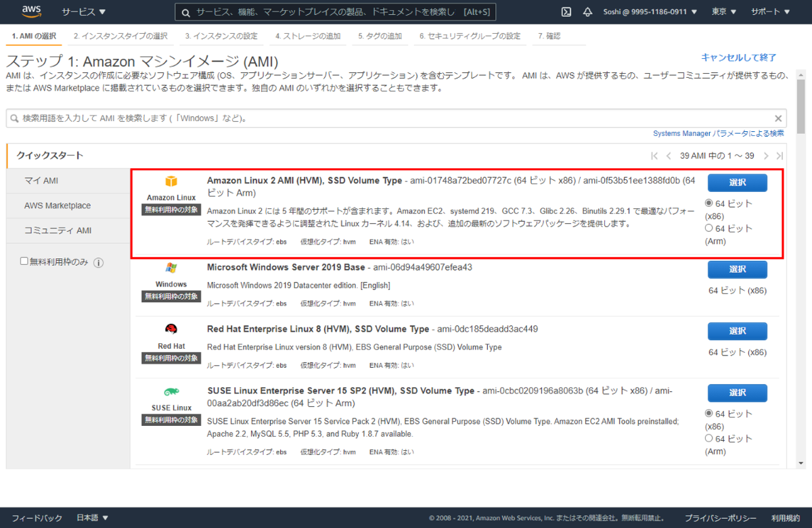Click the 無料利用枠の対象 badge under Windows
This screenshot has width=812, height=528.
171,297
